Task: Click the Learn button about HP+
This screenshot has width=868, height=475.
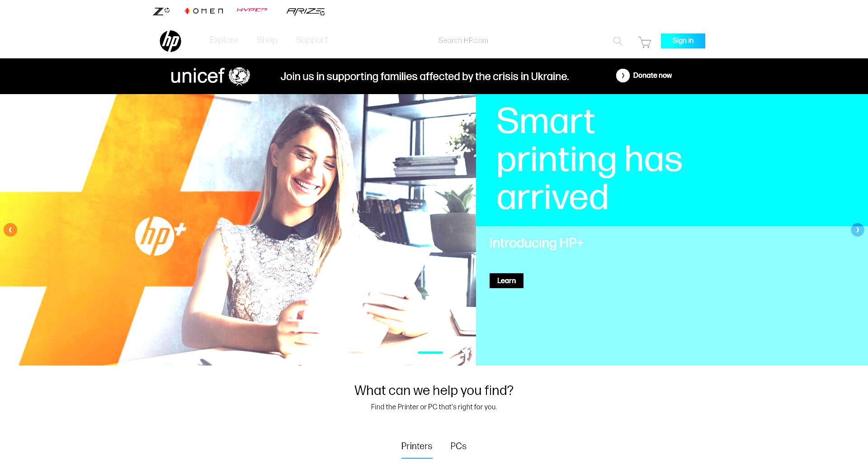Action: coord(506,280)
